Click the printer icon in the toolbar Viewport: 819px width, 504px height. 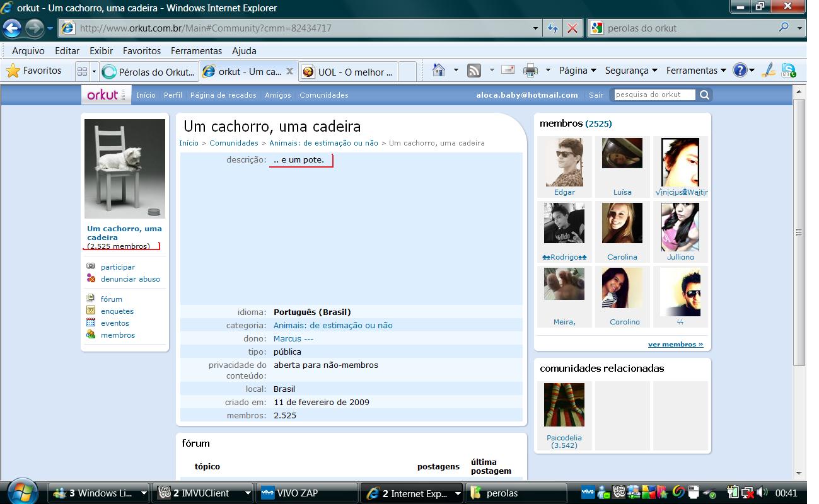tap(531, 71)
